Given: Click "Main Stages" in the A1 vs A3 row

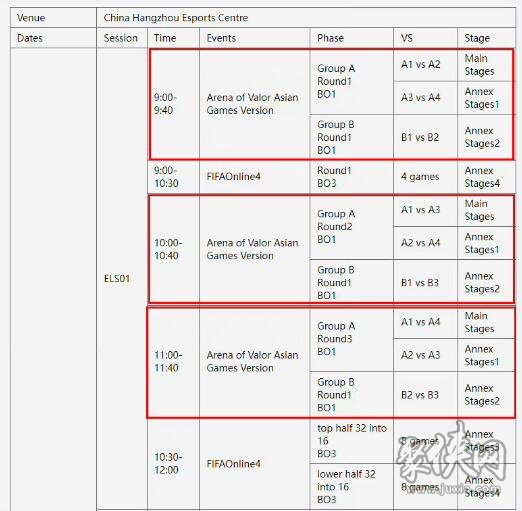Looking at the screenshot, I should [x=485, y=210].
